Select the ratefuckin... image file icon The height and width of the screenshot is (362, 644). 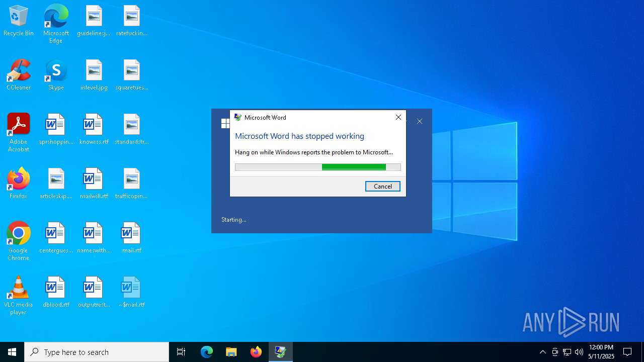click(x=131, y=21)
